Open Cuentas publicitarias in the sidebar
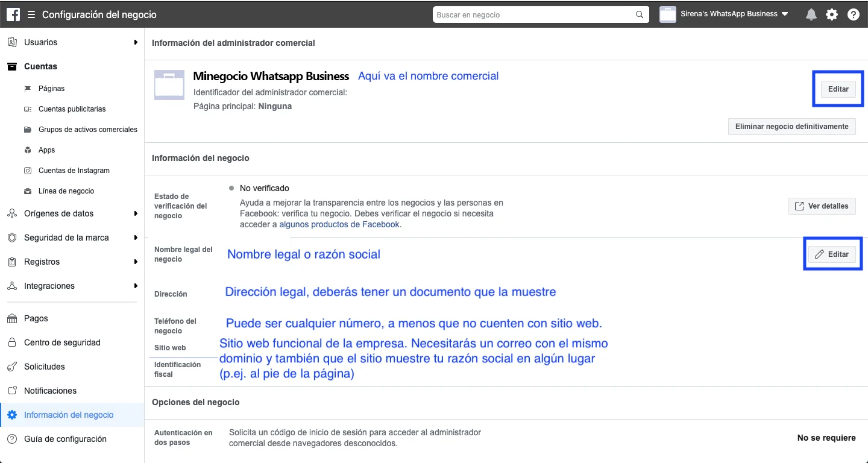This screenshot has height=463, width=868. pos(72,109)
